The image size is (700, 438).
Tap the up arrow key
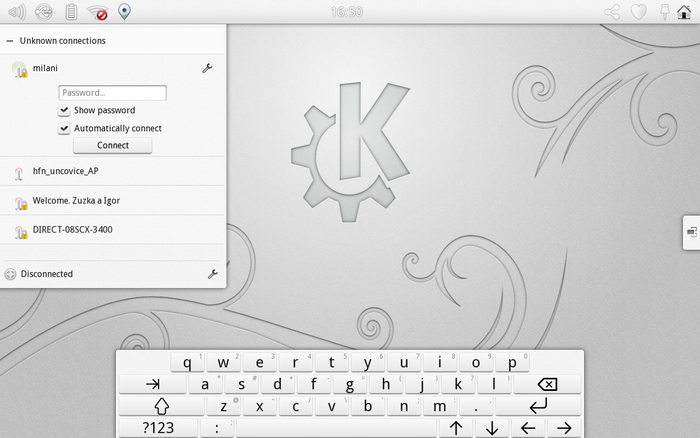tap(456, 428)
